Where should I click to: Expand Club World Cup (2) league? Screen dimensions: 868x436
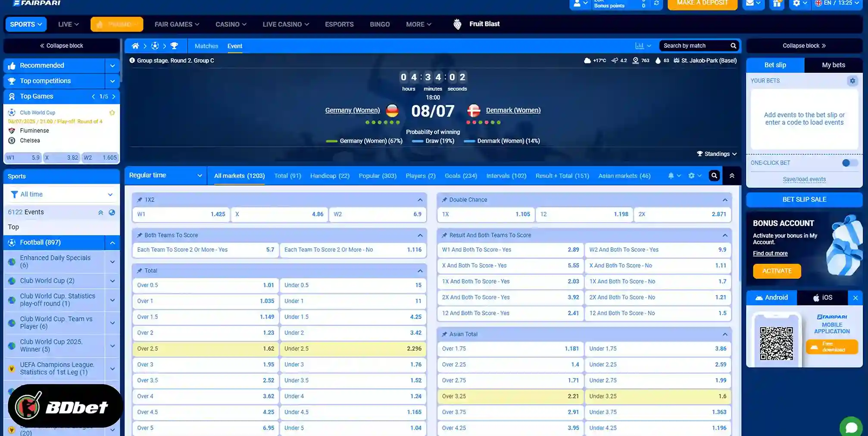(112, 281)
